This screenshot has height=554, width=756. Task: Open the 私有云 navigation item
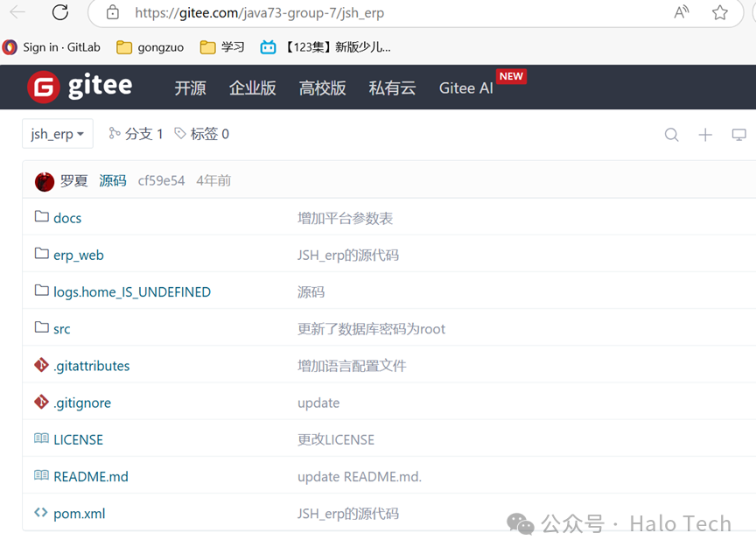[x=392, y=88]
